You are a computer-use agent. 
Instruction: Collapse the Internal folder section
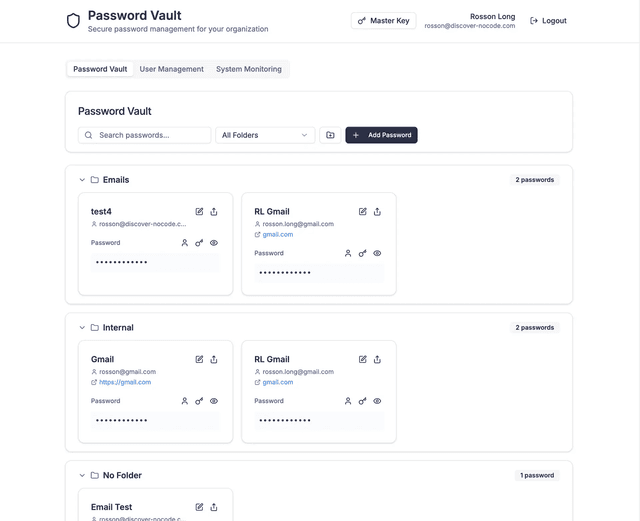click(82, 328)
